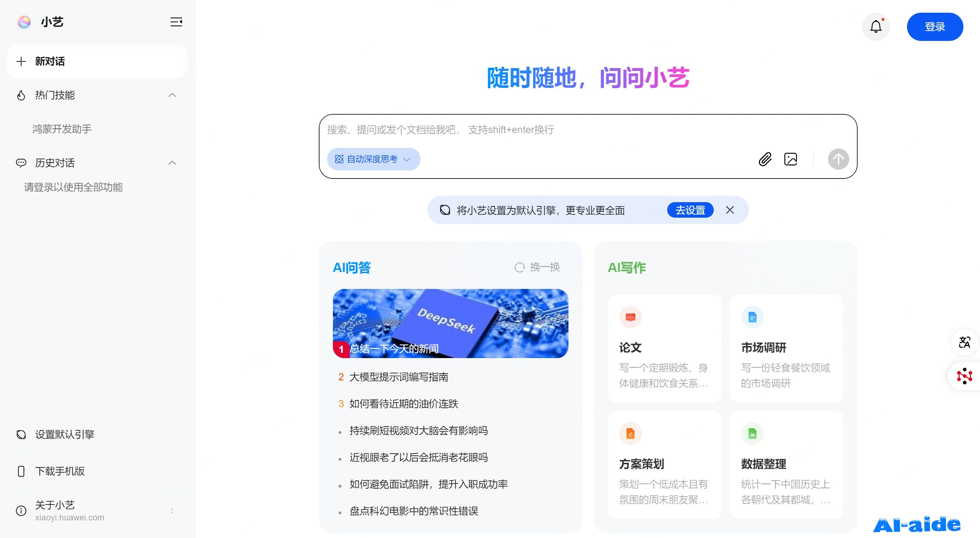
Task: Send the message with the up-arrow button
Action: tap(838, 159)
